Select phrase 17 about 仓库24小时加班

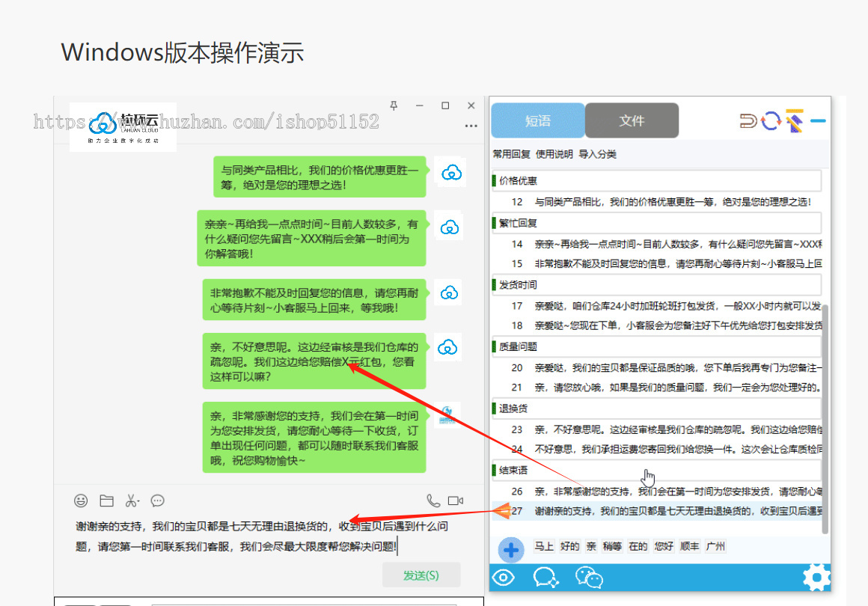(x=657, y=306)
